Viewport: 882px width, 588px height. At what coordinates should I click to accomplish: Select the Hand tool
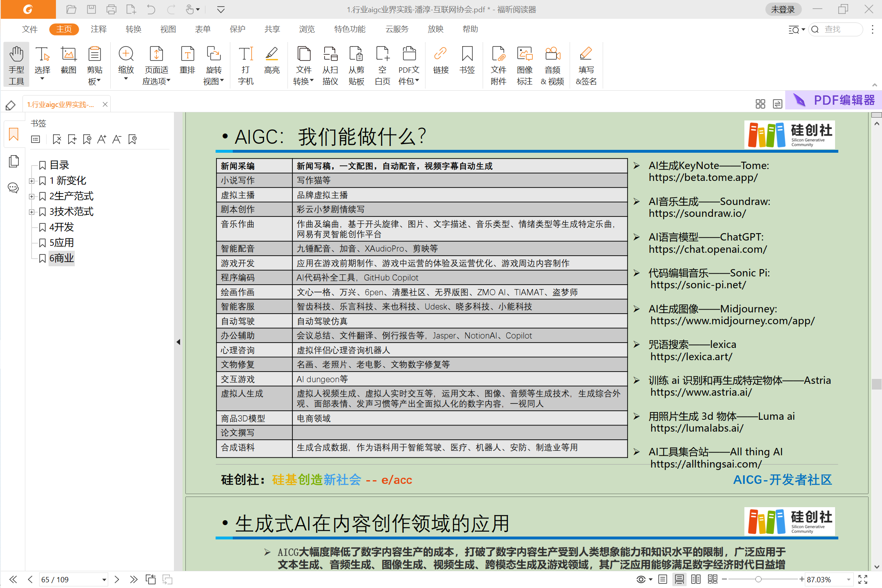pyautogui.click(x=16, y=65)
